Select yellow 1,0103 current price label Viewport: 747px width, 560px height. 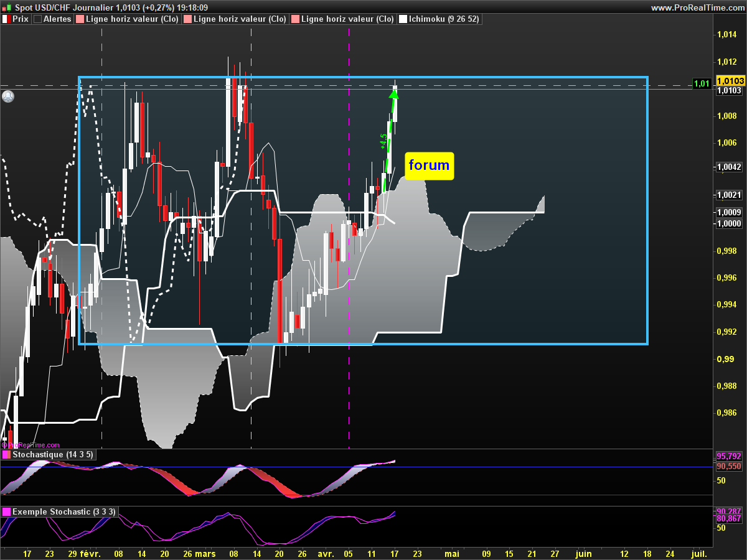(x=730, y=81)
